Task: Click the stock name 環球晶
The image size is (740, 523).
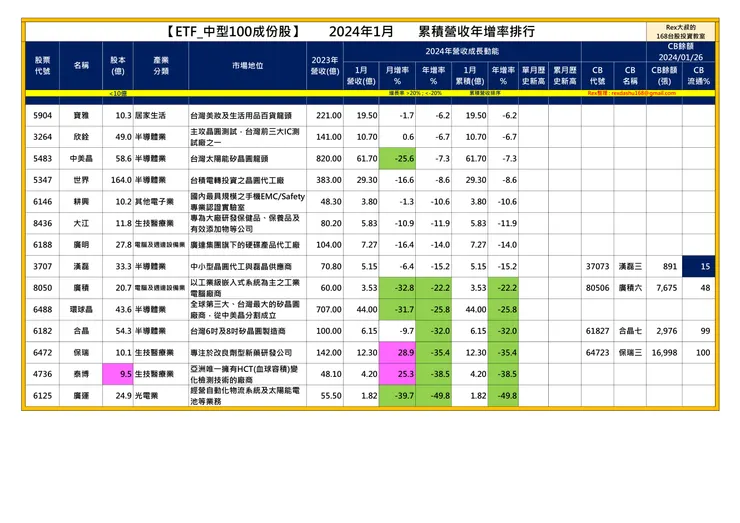Action: pyautogui.click(x=81, y=309)
